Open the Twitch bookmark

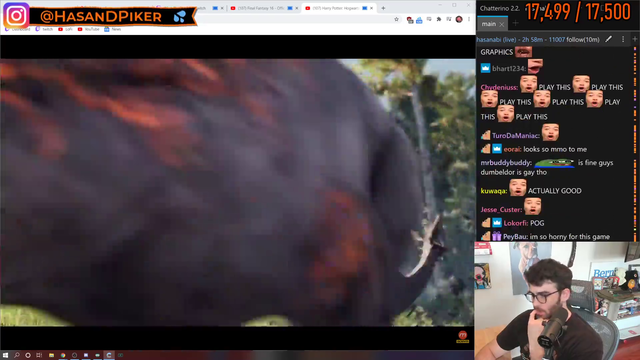[x=44, y=29]
